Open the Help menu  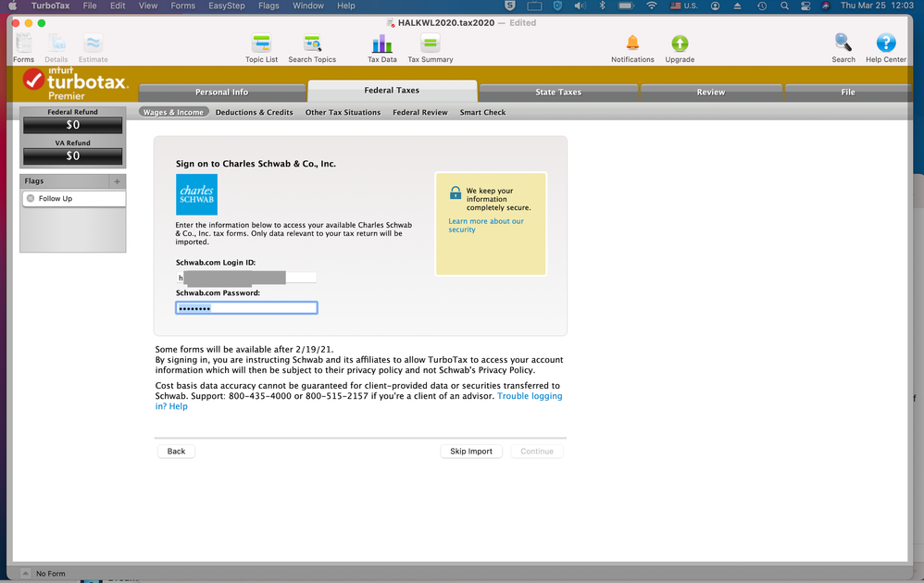346,6
